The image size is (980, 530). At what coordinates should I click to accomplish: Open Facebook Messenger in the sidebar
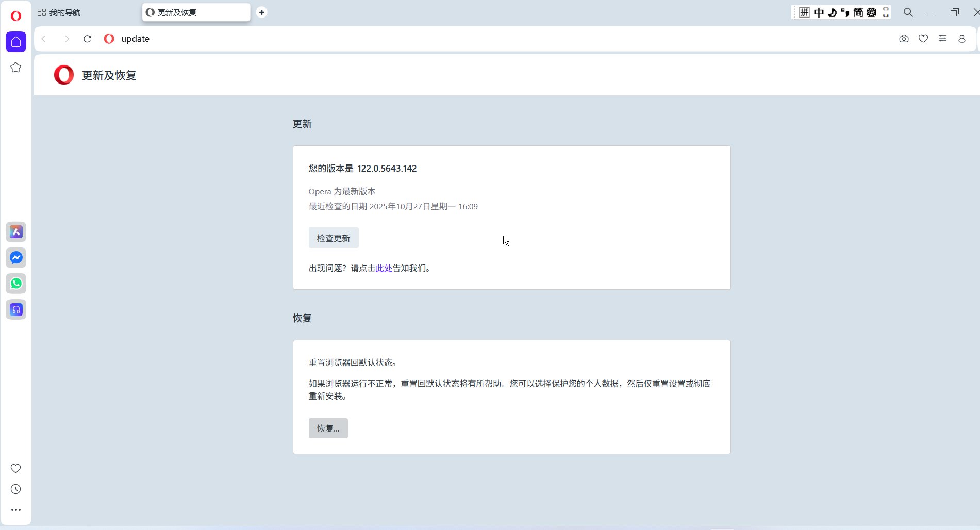[x=16, y=258]
